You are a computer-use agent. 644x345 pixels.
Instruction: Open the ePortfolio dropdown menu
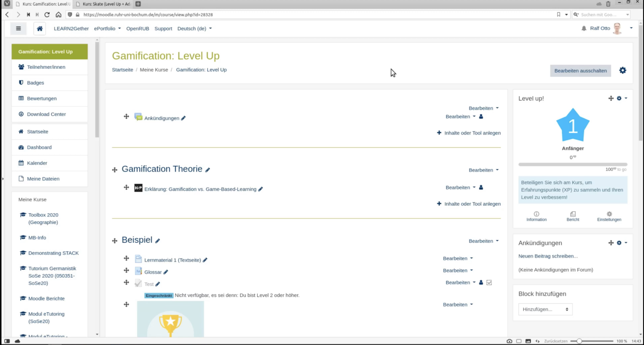point(107,29)
